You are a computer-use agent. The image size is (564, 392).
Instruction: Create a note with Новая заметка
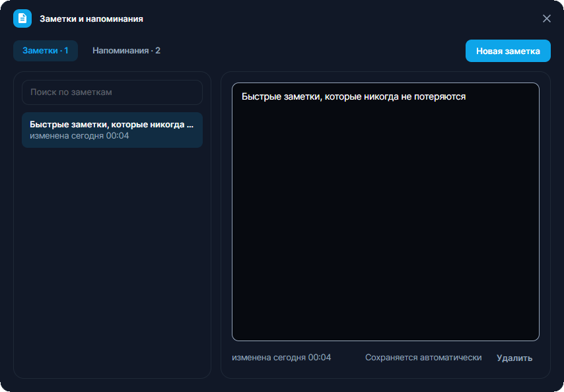click(508, 51)
